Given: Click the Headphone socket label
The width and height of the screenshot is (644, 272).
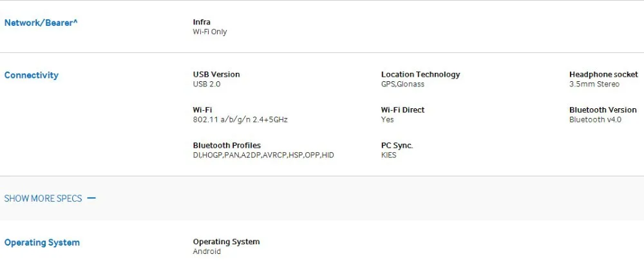Looking at the screenshot, I should pyautogui.click(x=603, y=74).
